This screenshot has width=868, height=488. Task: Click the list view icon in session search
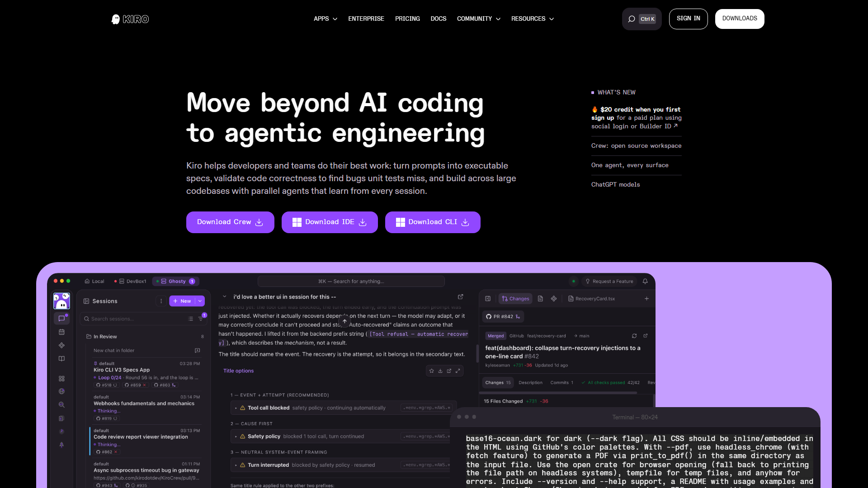coord(190,319)
